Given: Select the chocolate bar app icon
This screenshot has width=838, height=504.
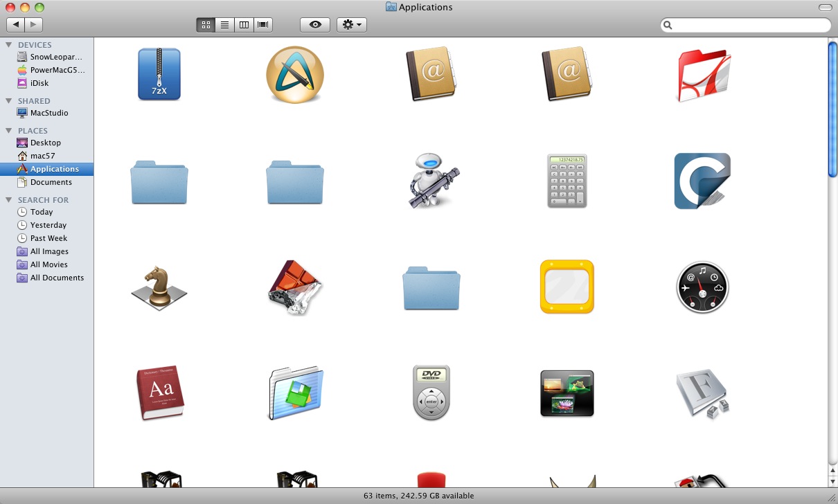Looking at the screenshot, I should tap(295, 287).
